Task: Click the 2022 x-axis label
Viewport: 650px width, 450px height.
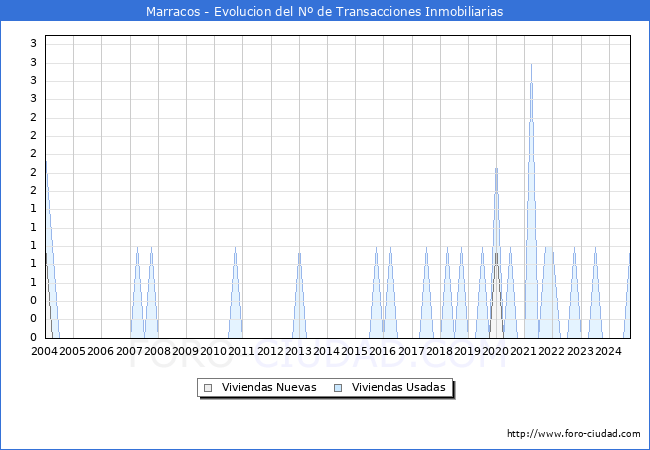Action: coord(551,351)
